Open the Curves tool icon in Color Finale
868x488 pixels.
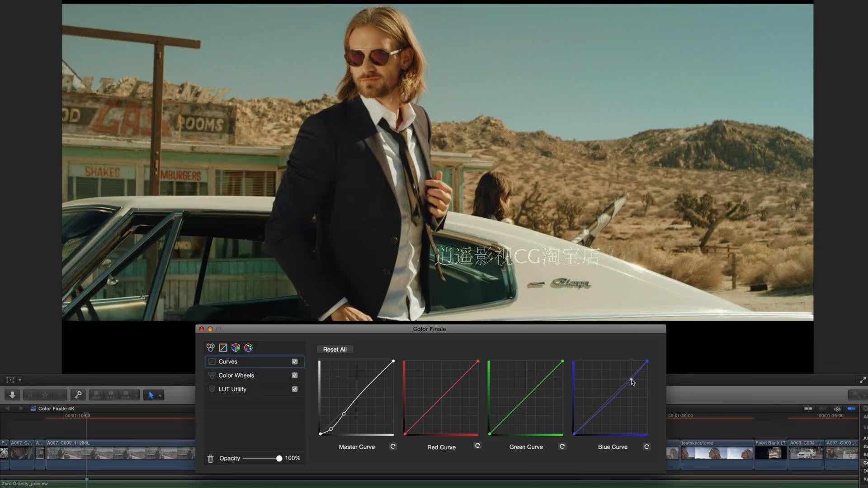(x=222, y=347)
